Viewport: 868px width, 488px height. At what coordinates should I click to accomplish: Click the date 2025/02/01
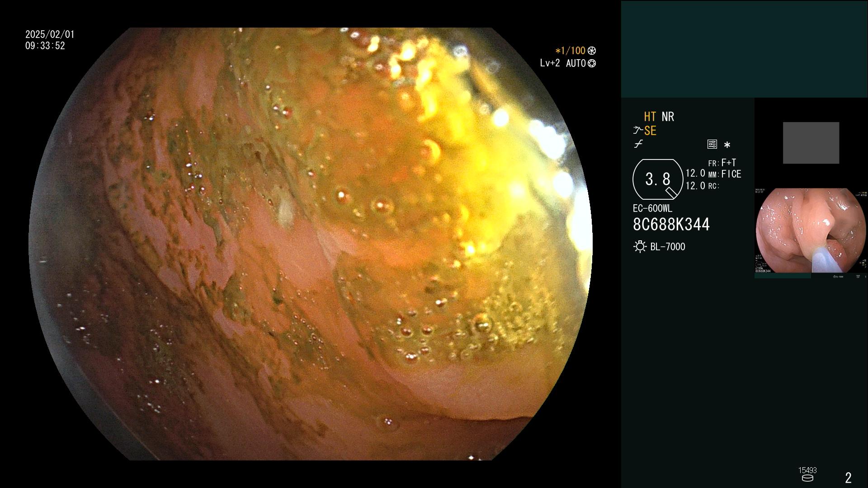coord(50,34)
